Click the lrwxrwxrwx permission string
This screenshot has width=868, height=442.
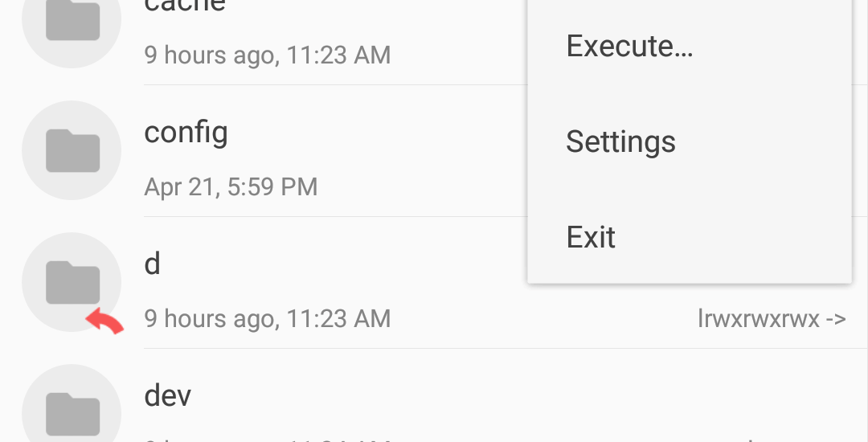pyautogui.click(x=759, y=318)
